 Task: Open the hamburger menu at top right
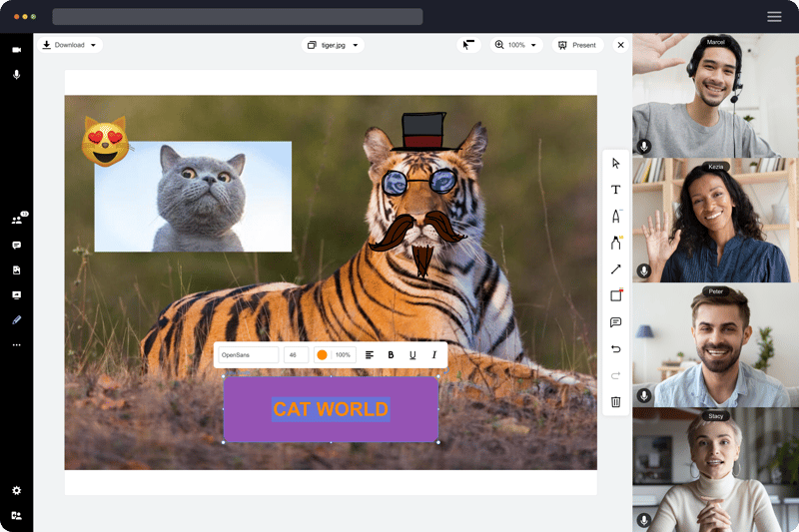coord(774,16)
